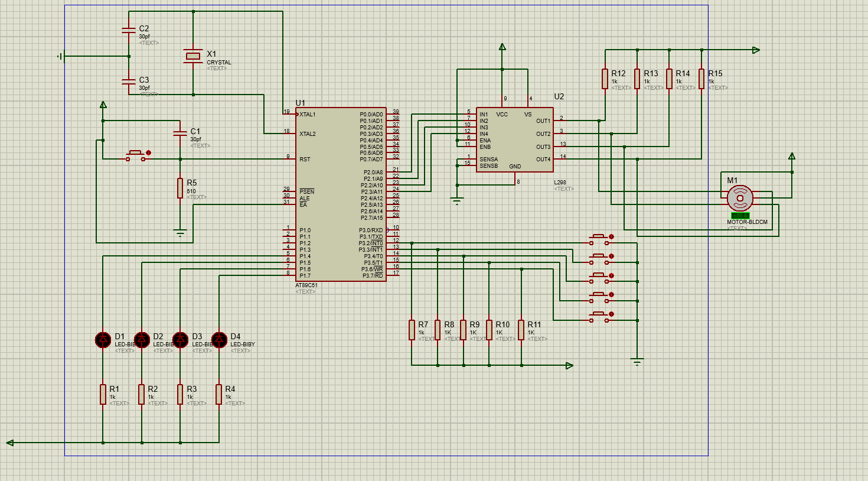
Task: Click the bottom push button in five-switch group
Action: pos(601,317)
